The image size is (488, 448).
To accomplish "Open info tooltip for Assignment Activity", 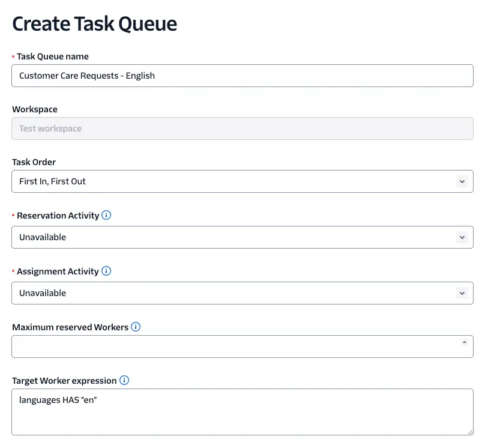I will pyautogui.click(x=106, y=271).
